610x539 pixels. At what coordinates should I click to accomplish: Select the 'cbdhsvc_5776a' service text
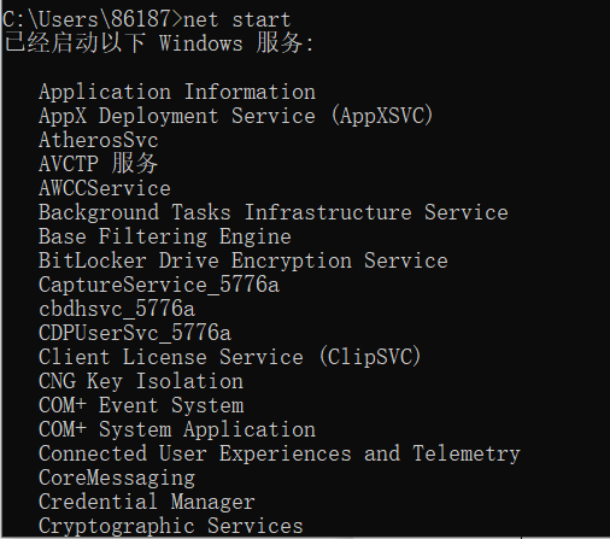pos(116,309)
